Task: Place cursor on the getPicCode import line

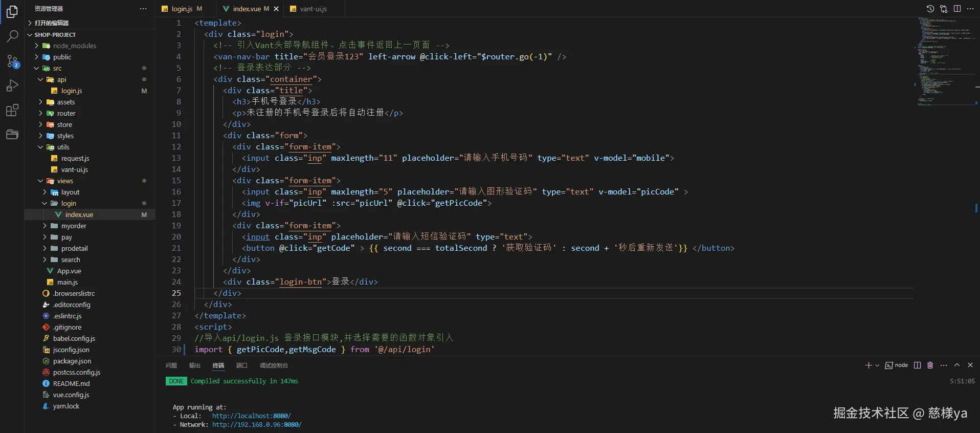Action: (315, 350)
